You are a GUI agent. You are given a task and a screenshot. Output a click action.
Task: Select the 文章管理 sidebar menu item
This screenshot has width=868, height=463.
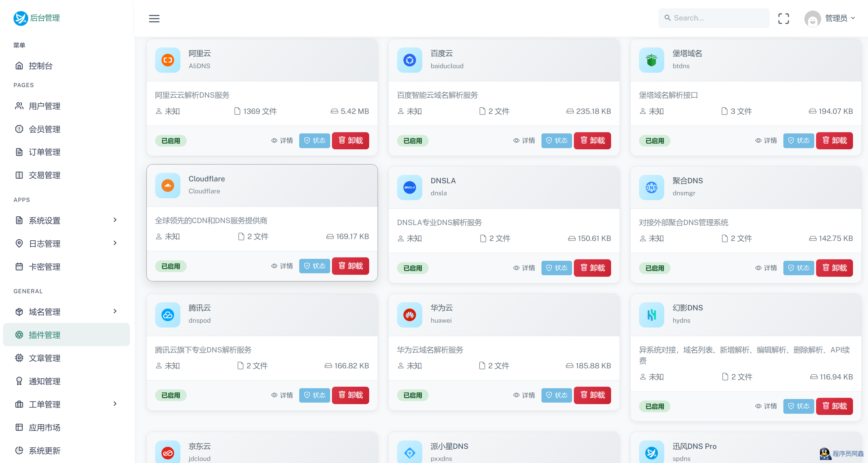point(44,358)
